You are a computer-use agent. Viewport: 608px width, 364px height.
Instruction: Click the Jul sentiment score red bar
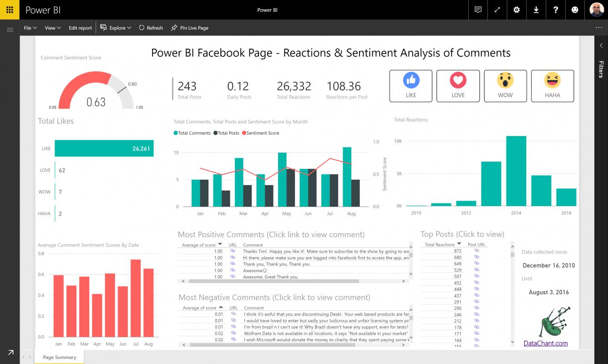(x=136, y=298)
